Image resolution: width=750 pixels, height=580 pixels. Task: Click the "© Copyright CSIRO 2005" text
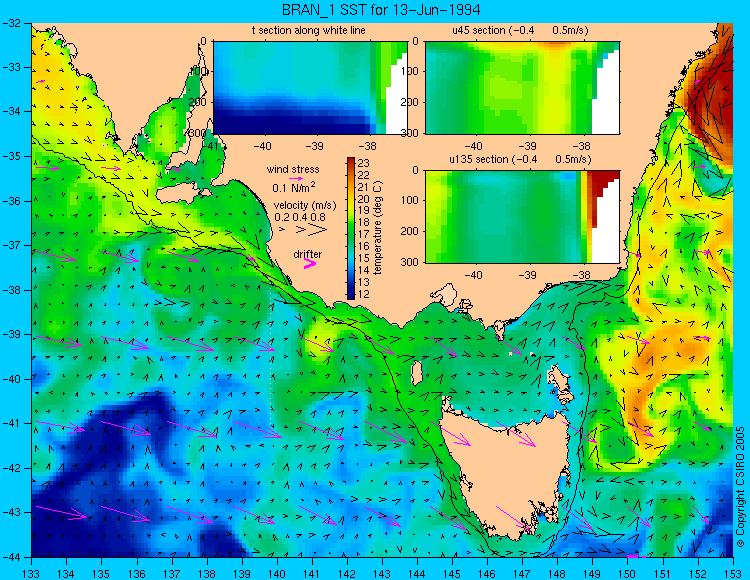(740, 487)
